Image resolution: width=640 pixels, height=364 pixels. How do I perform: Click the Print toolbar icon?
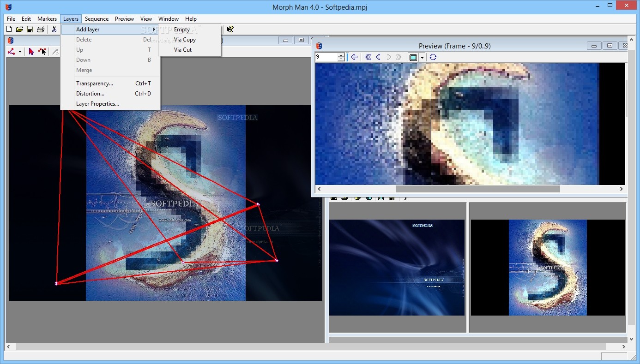point(41,29)
